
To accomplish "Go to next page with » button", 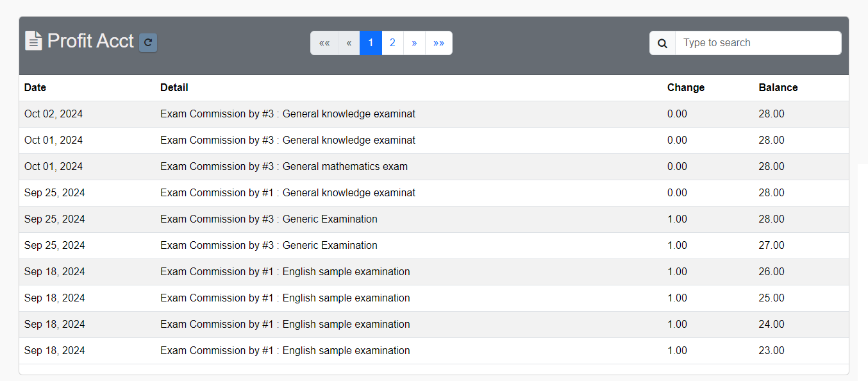I will 414,43.
